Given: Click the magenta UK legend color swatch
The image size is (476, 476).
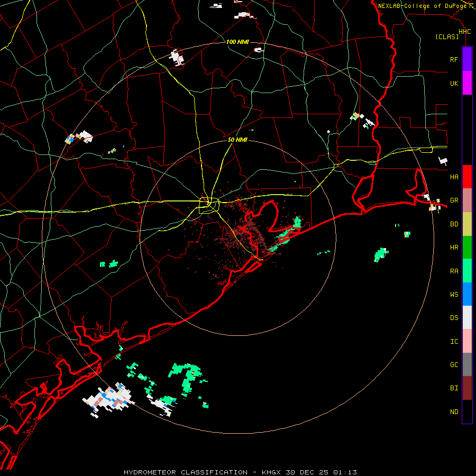Looking at the screenshot, I should 467,83.
